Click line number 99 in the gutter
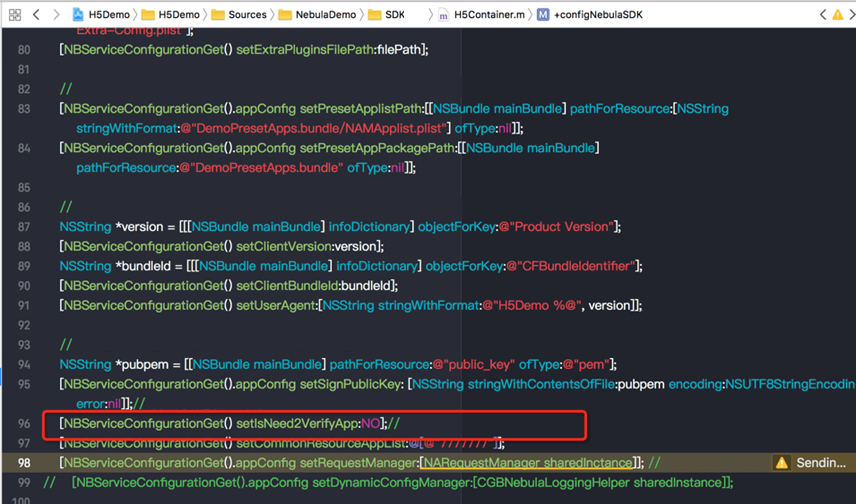The height and width of the screenshot is (504, 856). pos(24,483)
